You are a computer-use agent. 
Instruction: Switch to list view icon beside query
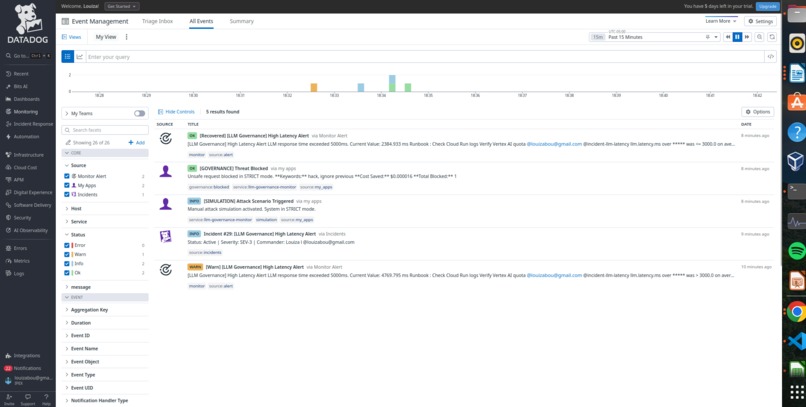point(68,57)
